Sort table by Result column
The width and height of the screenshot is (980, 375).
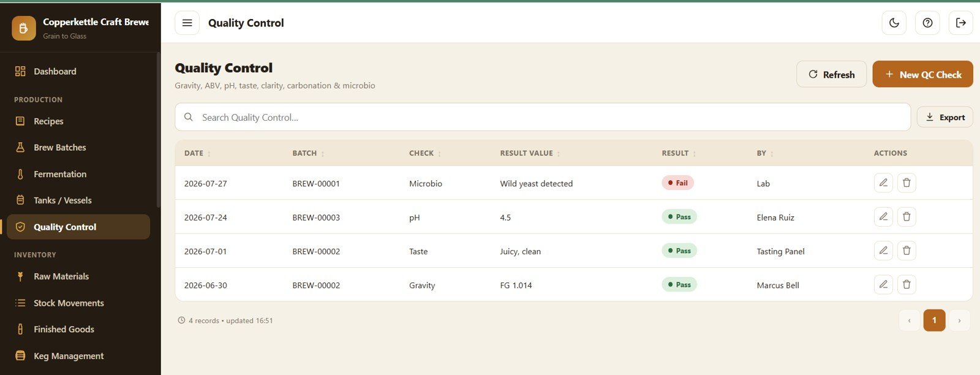(679, 153)
